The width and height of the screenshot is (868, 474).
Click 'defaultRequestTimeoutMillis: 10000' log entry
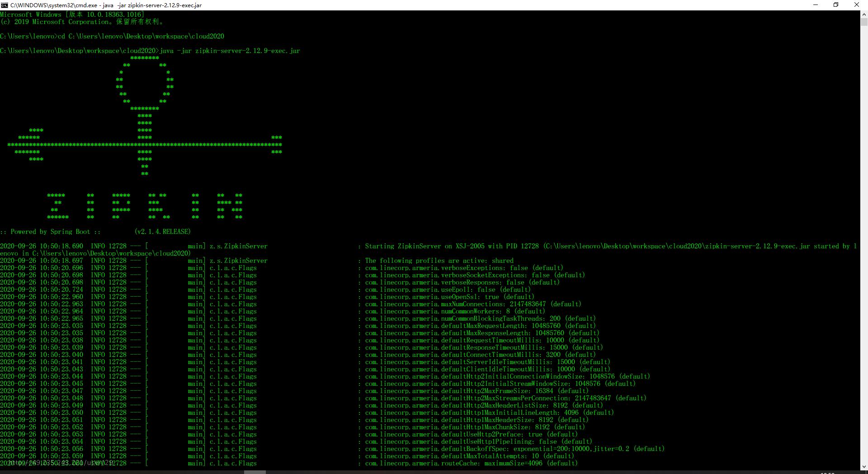point(482,340)
